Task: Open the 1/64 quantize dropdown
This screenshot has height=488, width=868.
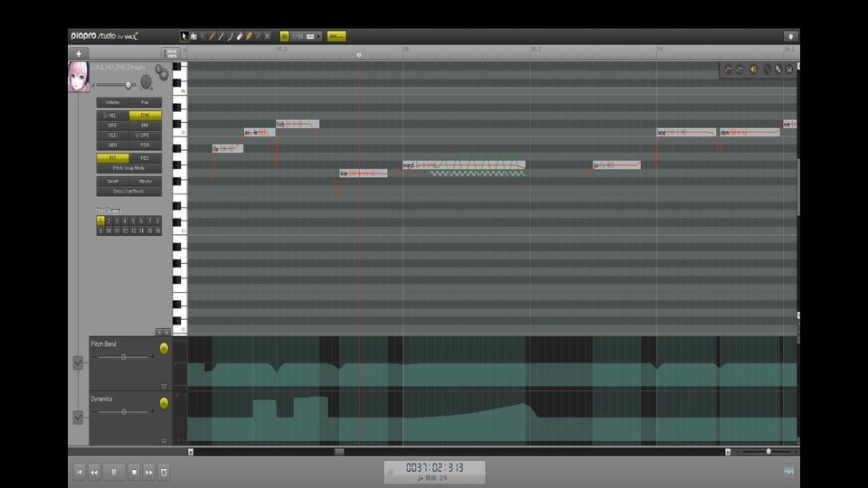Action: [307, 36]
